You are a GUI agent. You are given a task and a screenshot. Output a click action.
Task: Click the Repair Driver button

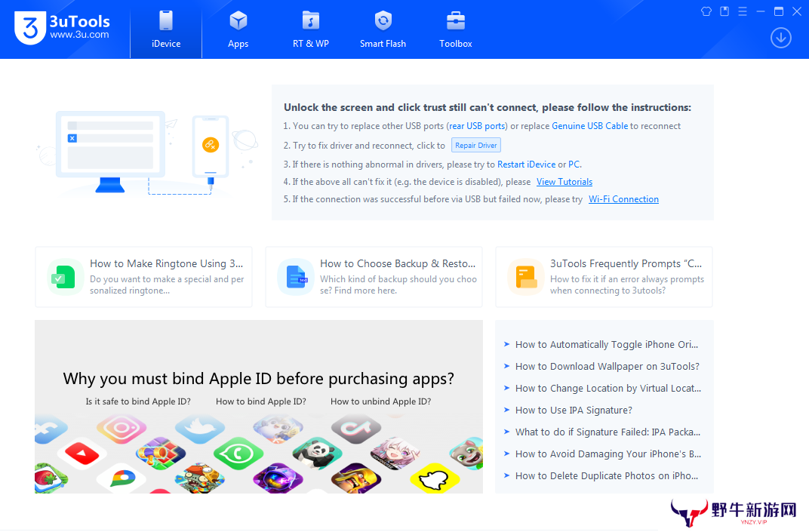[x=475, y=145]
